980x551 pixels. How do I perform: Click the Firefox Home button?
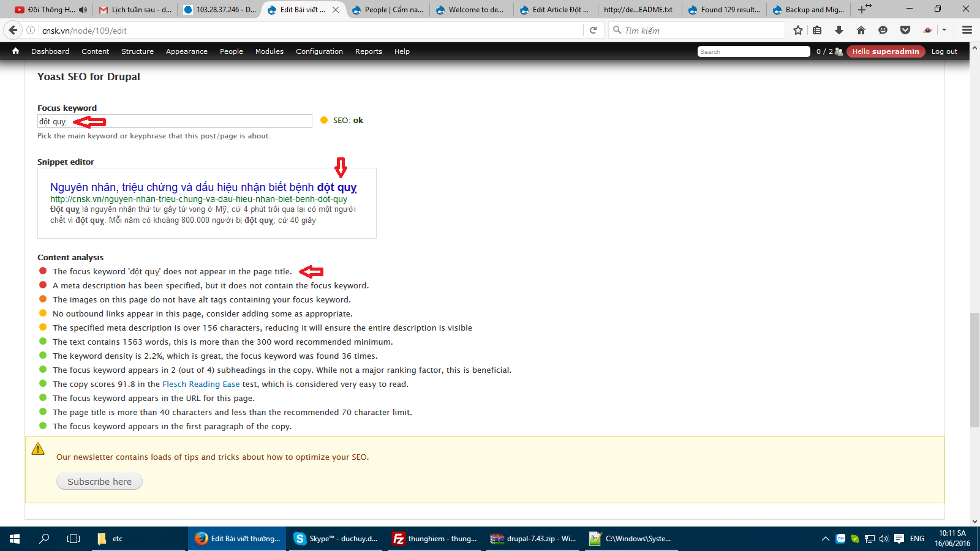[x=861, y=29]
